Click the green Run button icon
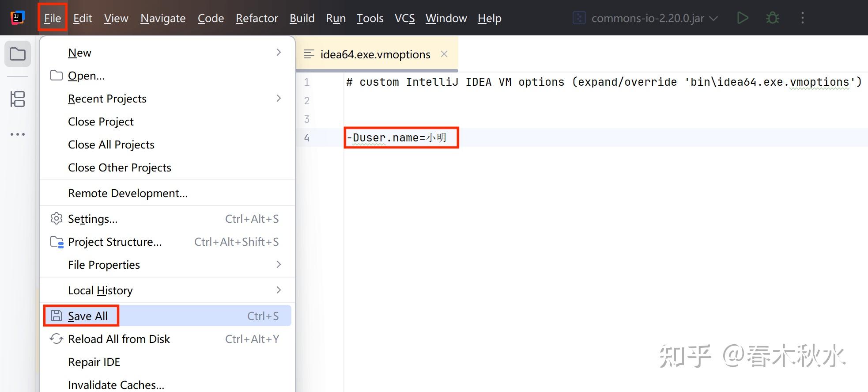Screen dimensions: 868x392 pos(743,18)
